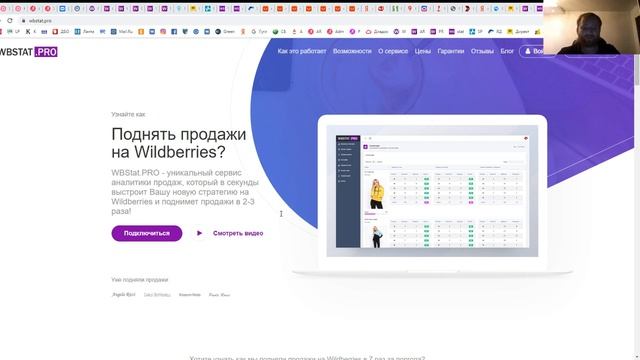Open Гарантии nav item
This screenshot has height=360, width=640.
451,51
